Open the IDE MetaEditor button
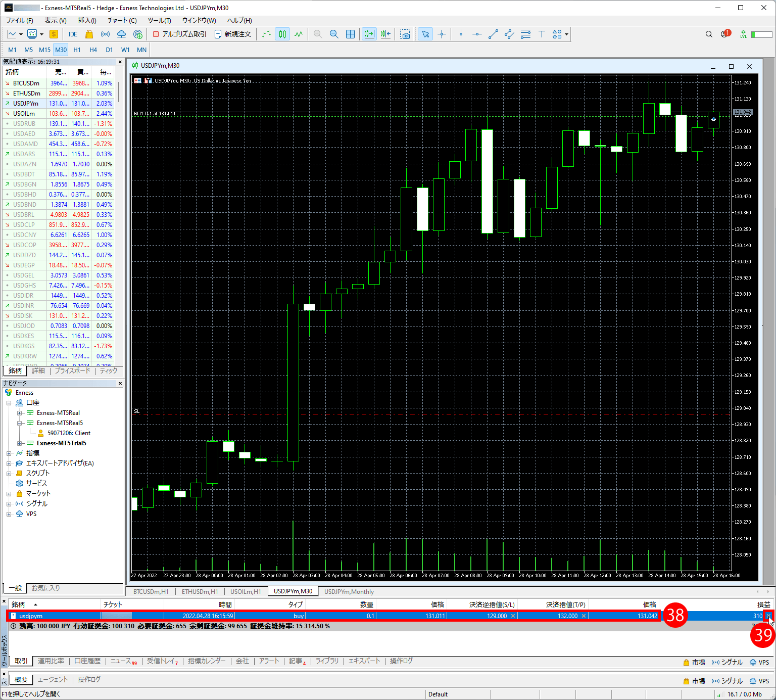776x700 pixels. point(73,34)
